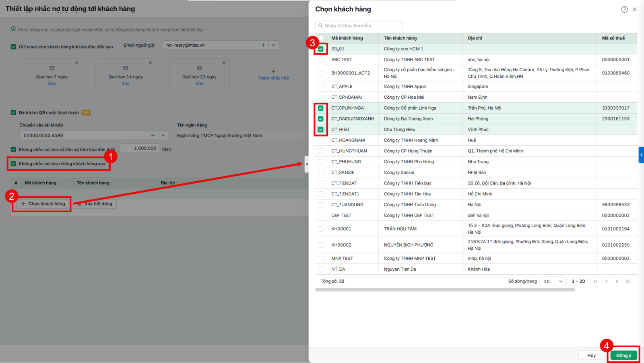Image resolution: width=644 pixels, height=363 pixels.
Task: Open blue side panel tab at right edge
Action: coord(641,155)
